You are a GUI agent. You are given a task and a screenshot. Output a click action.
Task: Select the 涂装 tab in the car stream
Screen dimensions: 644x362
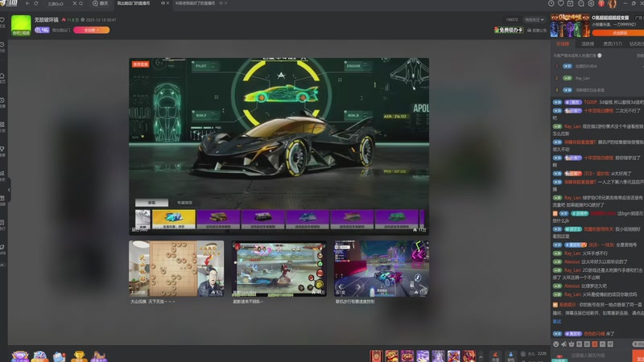pos(151,203)
